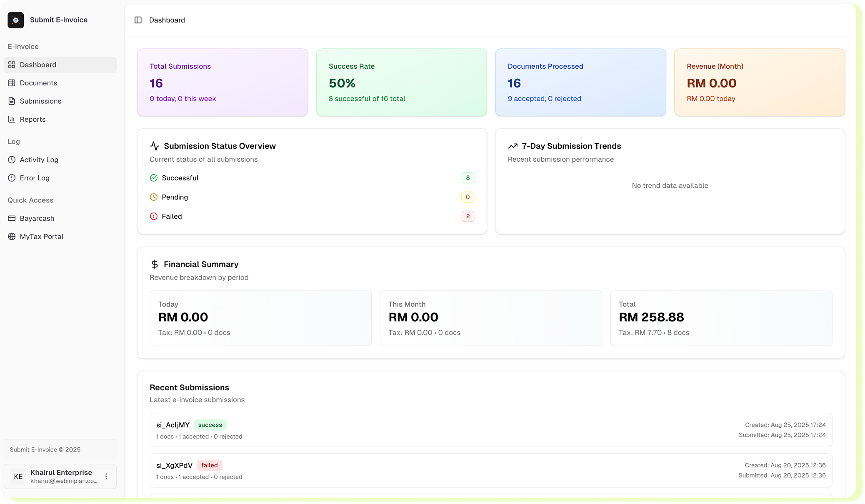This screenshot has height=504, width=865.
Task: Click the Dashboard grid icon
Action: click(12, 65)
